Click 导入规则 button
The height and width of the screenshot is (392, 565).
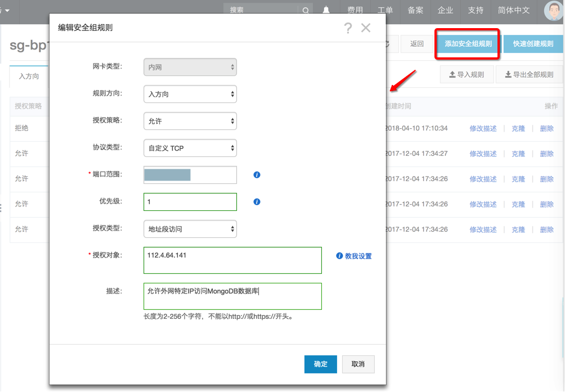467,74
